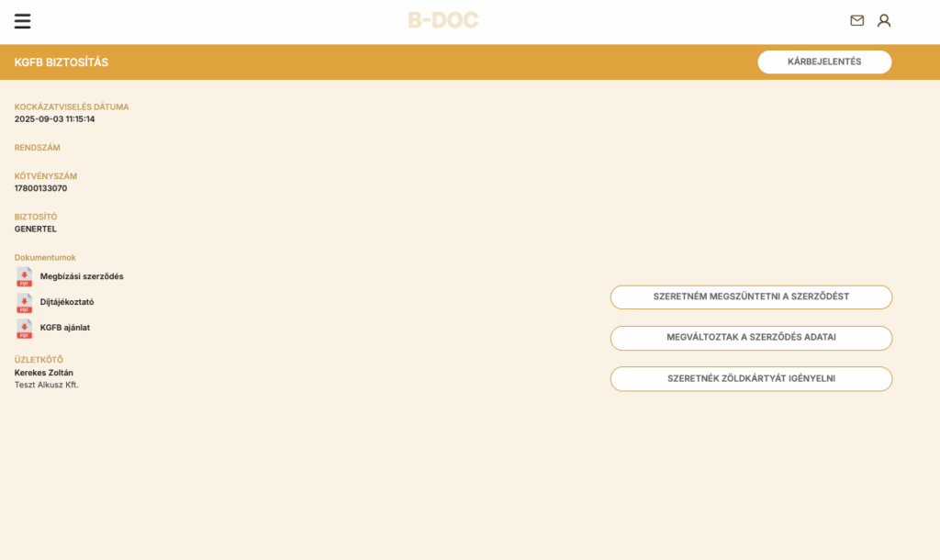Click the policy number 17800133070
This screenshot has width=940, height=560.
[40, 188]
